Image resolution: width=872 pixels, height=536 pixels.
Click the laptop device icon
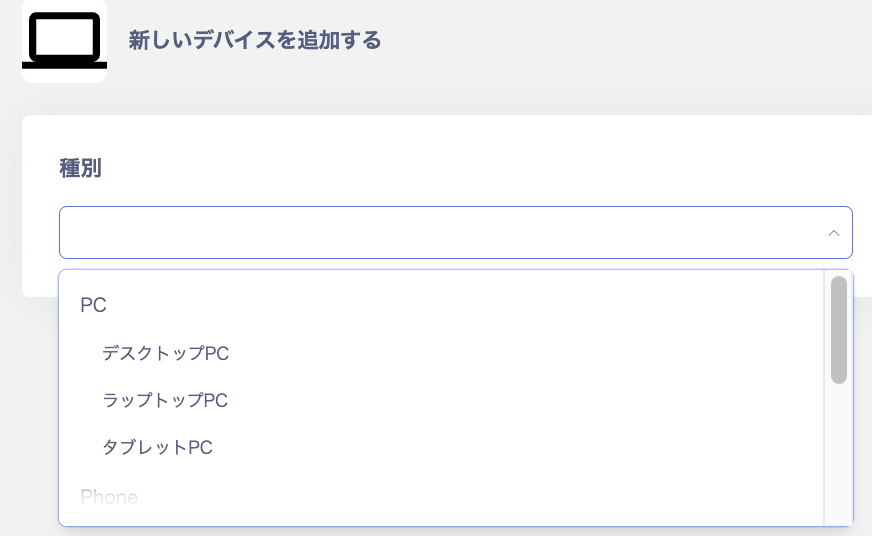(x=64, y=41)
